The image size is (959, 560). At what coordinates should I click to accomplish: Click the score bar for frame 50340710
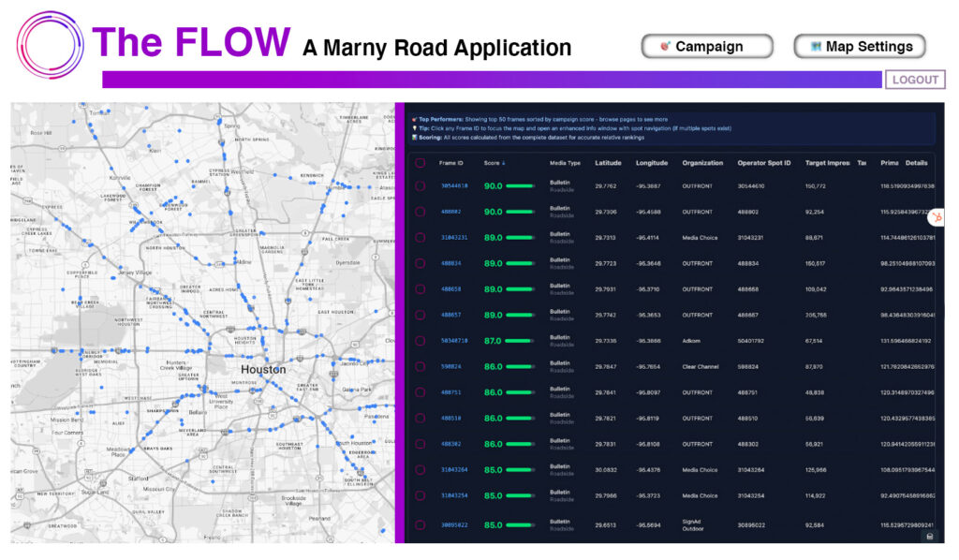pyautogui.click(x=520, y=341)
